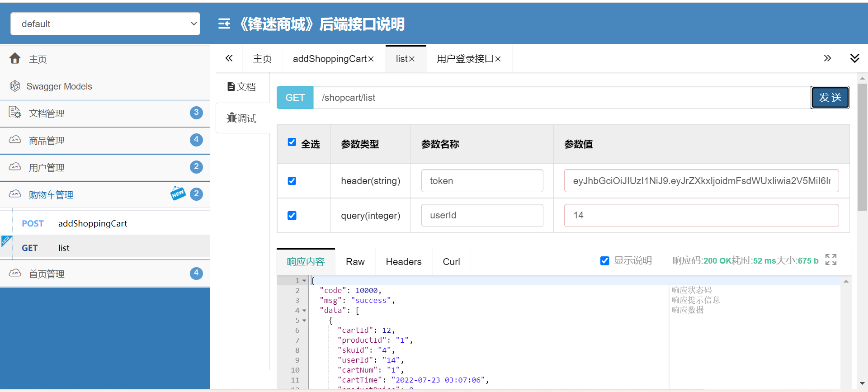The width and height of the screenshot is (868, 392).
Task: Open Swagger Models in the sidebar
Action: [x=105, y=86]
